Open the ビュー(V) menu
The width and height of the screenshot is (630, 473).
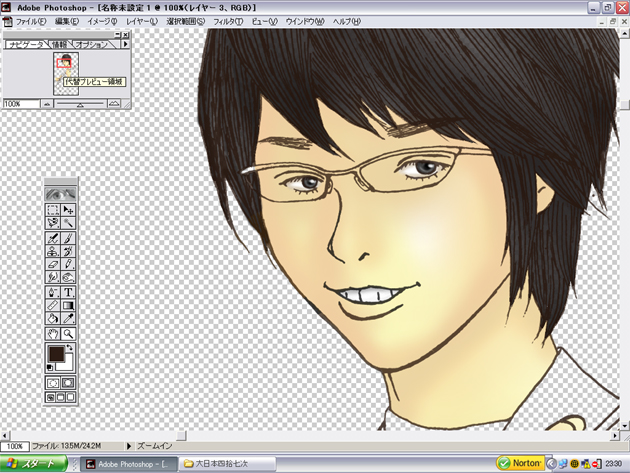pos(264,22)
